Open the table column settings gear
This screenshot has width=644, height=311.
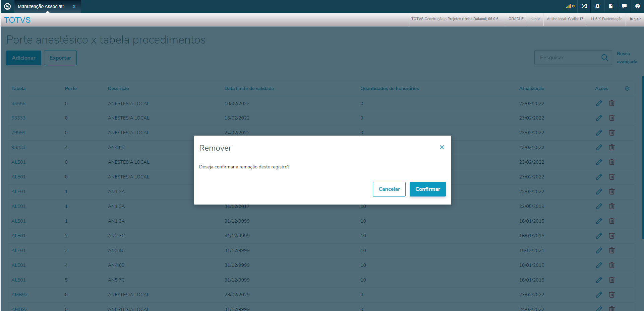[x=627, y=88]
